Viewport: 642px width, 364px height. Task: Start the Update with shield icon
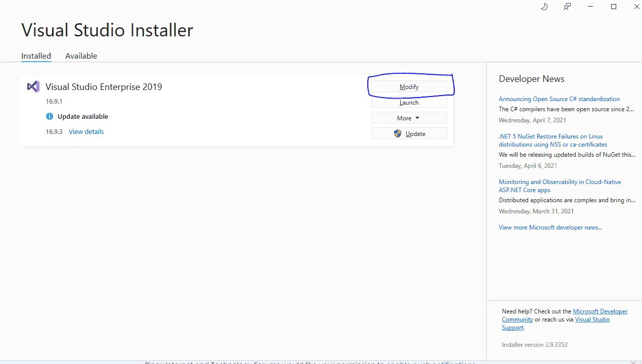(x=409, y=134)
